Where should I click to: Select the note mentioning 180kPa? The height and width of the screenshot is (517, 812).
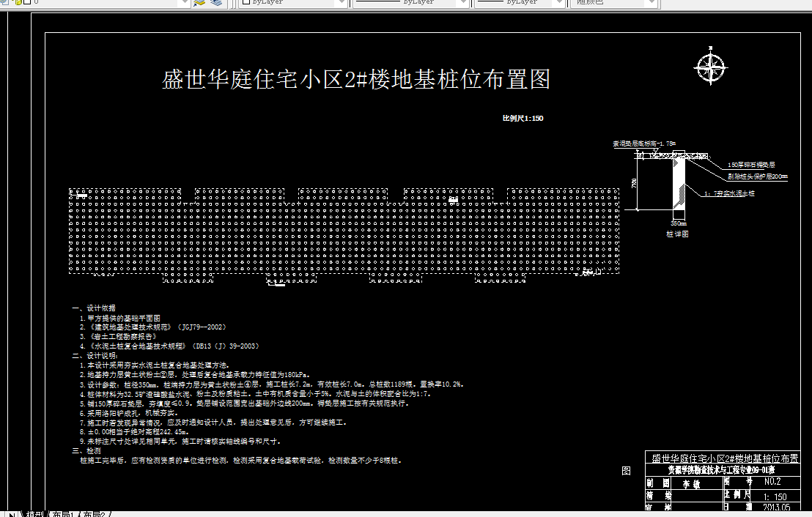tap(195, 375)
